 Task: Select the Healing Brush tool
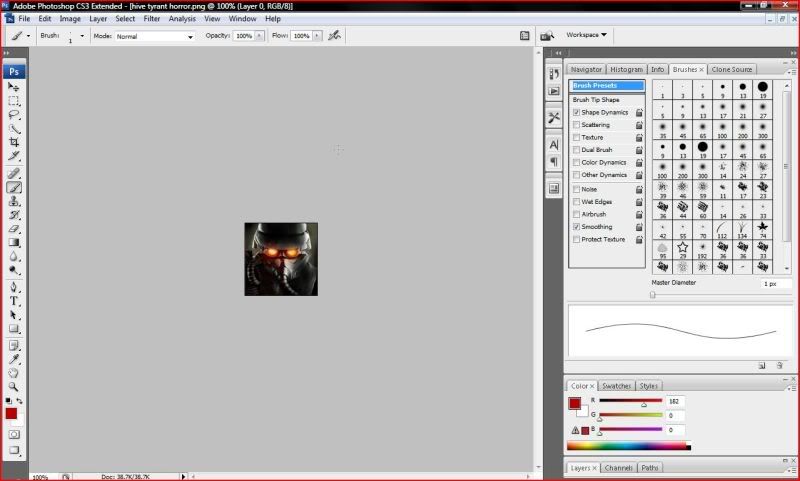click(x=14, y=174)
